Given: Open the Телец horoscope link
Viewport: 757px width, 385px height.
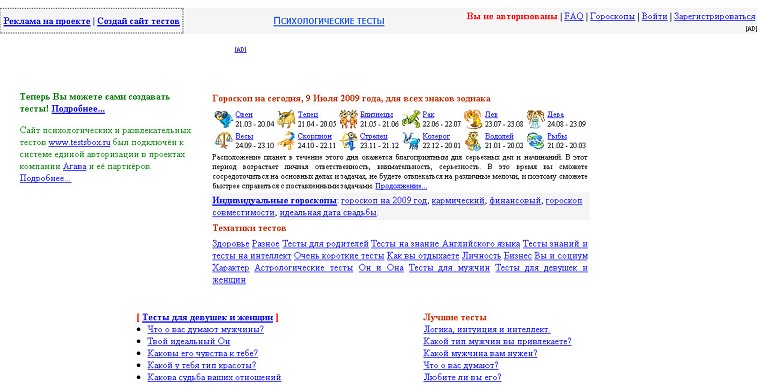Looking at the screenshot, I should pos(308,114).
